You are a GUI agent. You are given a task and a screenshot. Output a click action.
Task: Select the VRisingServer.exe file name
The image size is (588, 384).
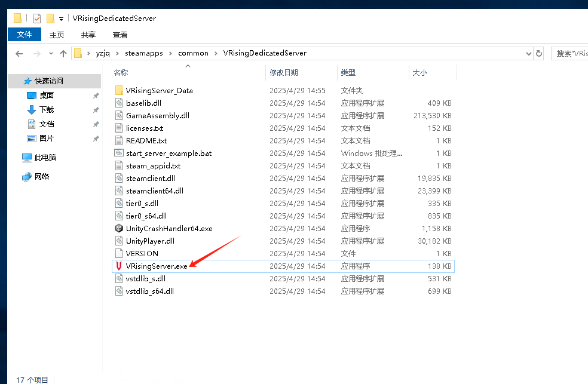[x=157, y=266]
